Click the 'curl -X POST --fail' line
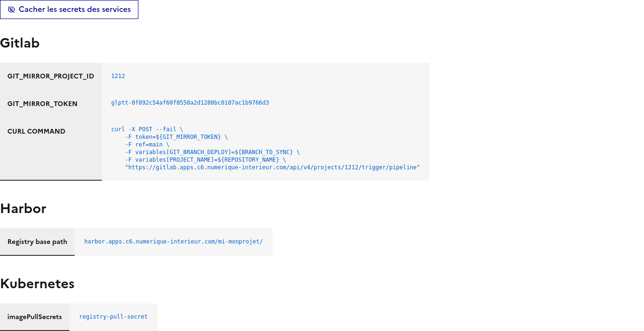 [147, 129]
